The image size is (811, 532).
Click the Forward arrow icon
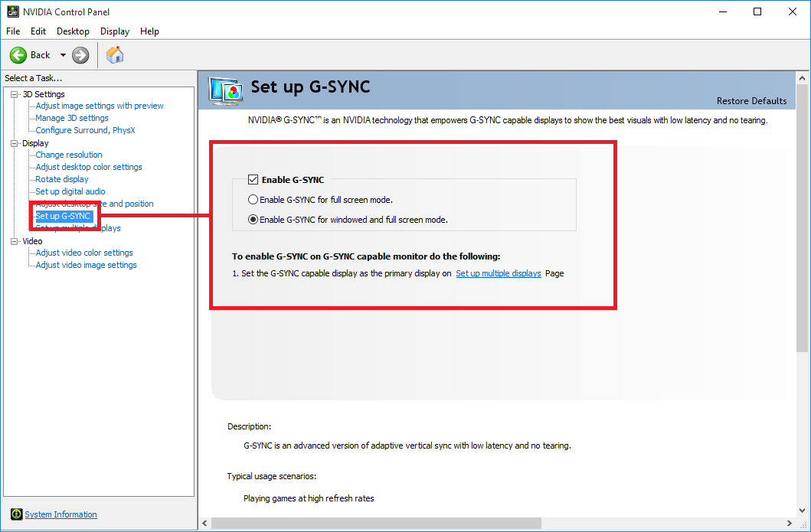80,55
